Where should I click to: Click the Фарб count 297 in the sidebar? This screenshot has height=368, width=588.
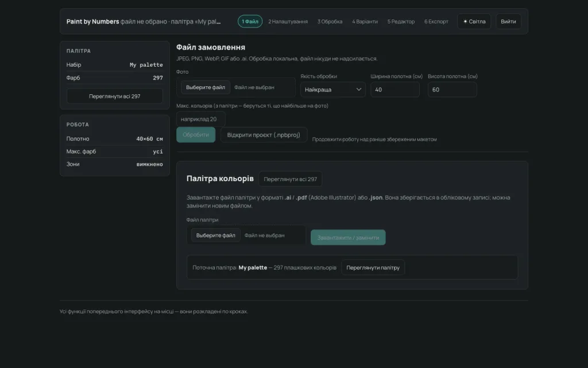158,78
